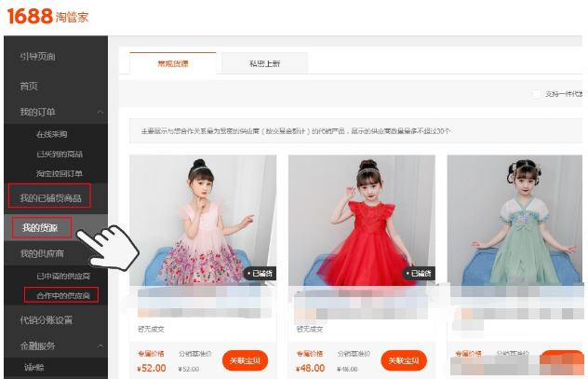Screen dimensions: 588x379
Task: Select 金融服务 menu item
Action: pyautogui.click(x=37, y=345)
